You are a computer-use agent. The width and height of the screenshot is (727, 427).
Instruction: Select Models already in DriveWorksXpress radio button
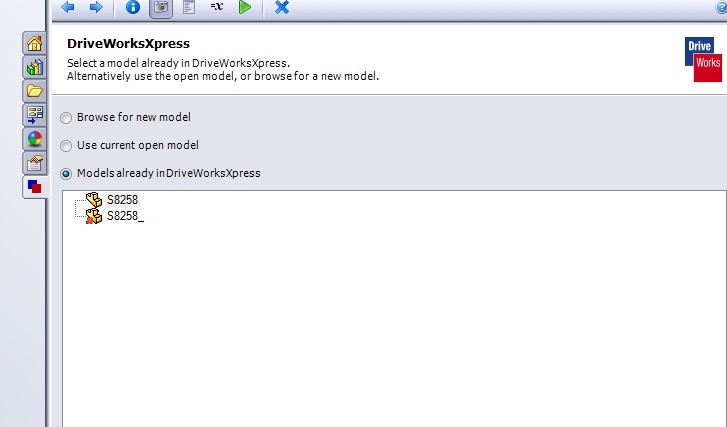click(x=66, y=174)
